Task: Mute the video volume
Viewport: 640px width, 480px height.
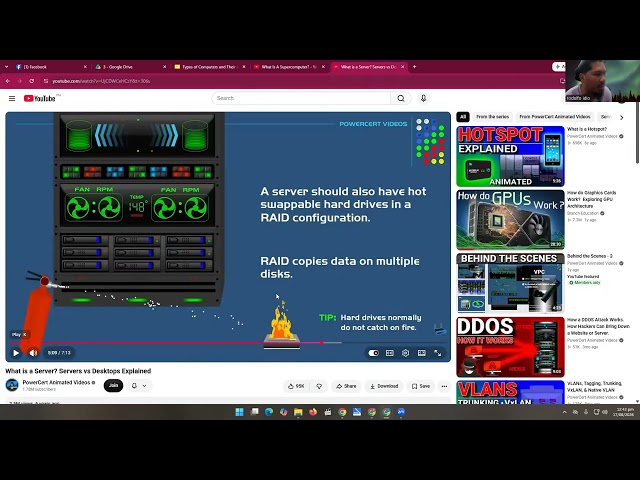Action: [33, 353]
